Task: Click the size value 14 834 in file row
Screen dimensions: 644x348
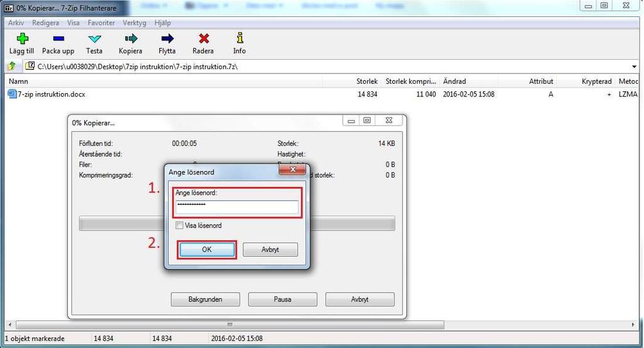Action: [x=367, y=94]
